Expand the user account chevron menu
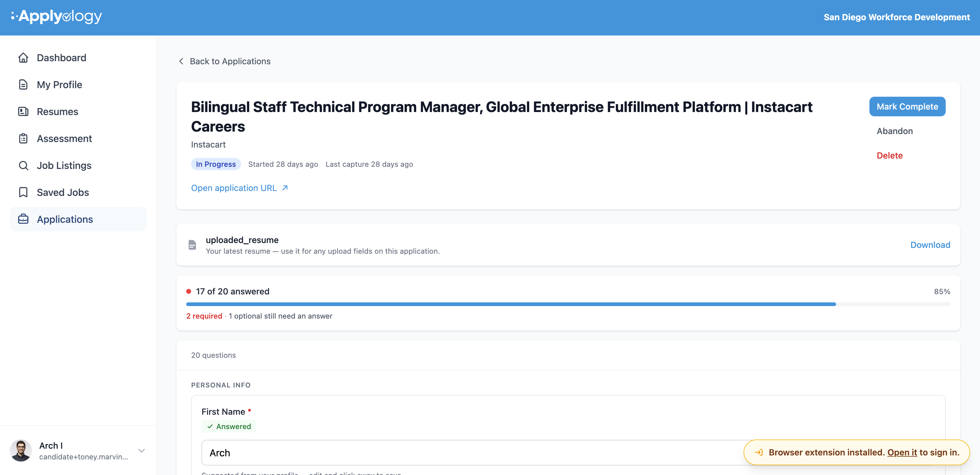This screenshot has width=980, height=475. click(141, 451)
